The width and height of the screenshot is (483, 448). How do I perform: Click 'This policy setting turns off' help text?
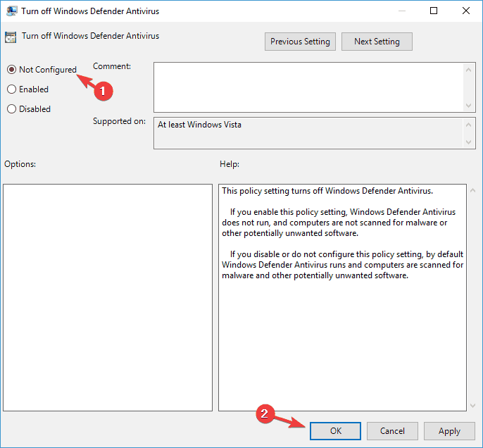point(327,191)
